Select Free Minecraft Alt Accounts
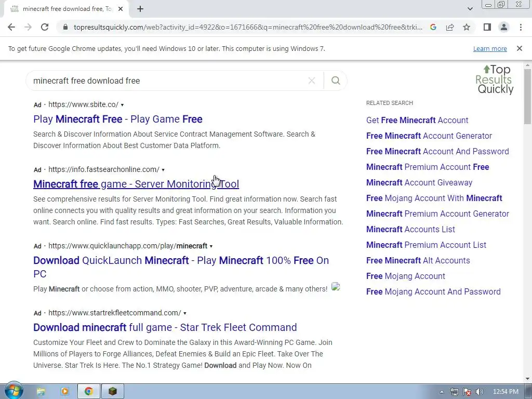The image size is (532, 399). (x=418, y=261)
